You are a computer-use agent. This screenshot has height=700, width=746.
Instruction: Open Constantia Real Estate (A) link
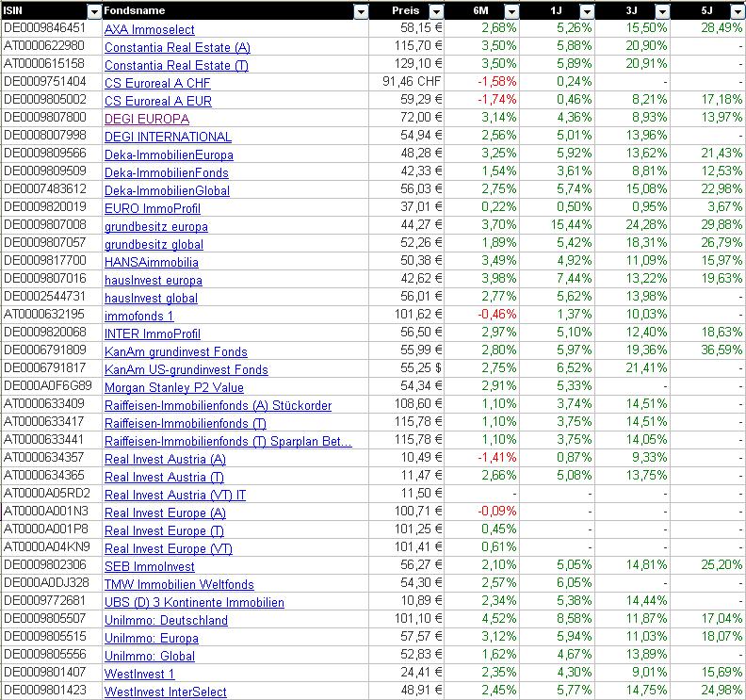[177, 48]
